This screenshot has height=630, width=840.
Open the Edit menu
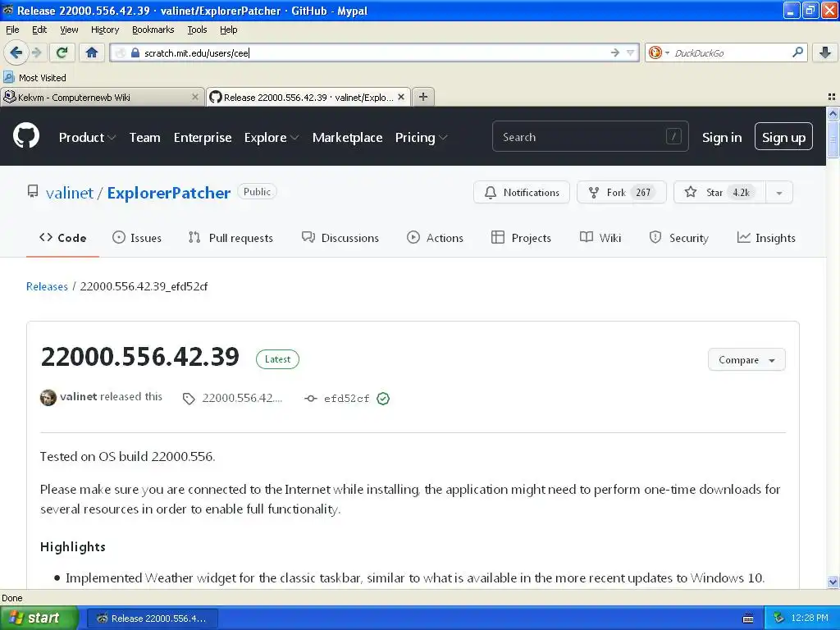click(39, 30)
